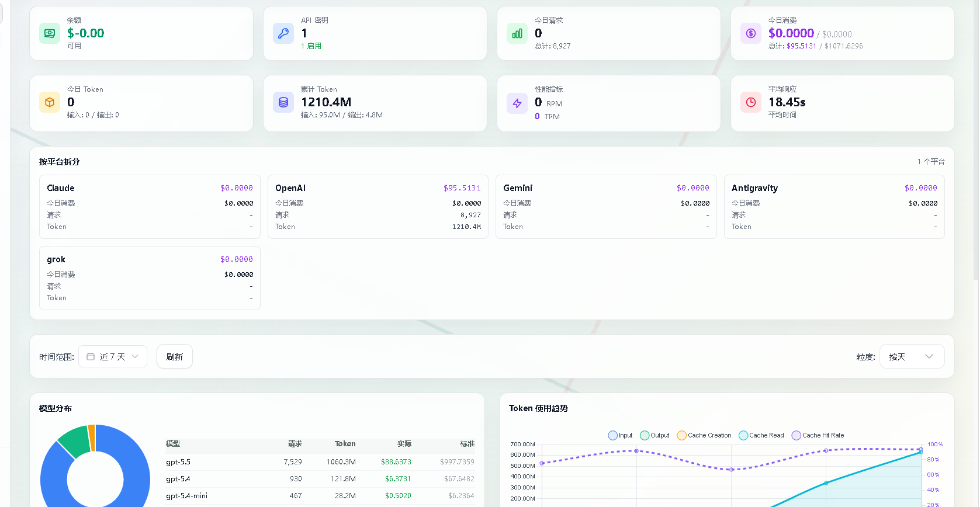Viewport: 980px width, 507px height.
Task: Click the purple dollar coin consumption icon
Action: click(x=751, y=33)
